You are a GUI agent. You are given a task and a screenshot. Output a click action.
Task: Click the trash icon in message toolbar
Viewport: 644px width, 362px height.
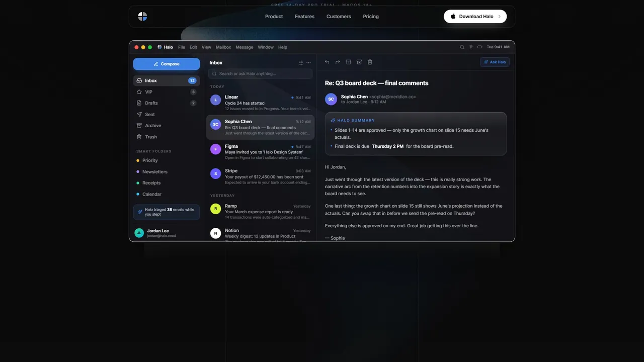point(370,62)
